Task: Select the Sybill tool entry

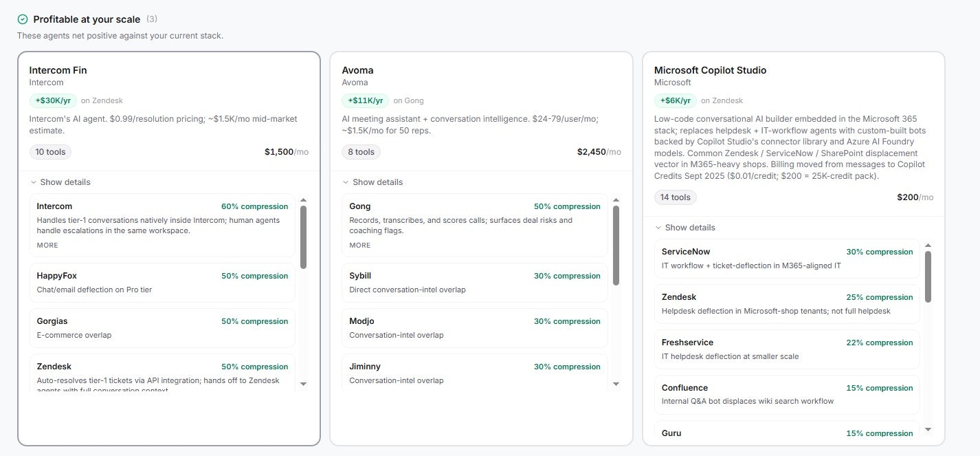Action: 475,283
